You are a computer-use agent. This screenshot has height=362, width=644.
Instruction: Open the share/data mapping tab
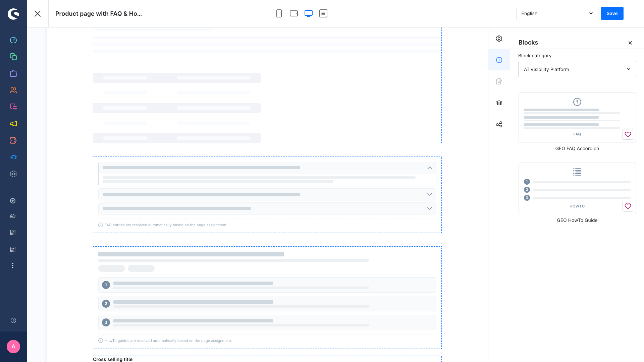pos(499,124)
